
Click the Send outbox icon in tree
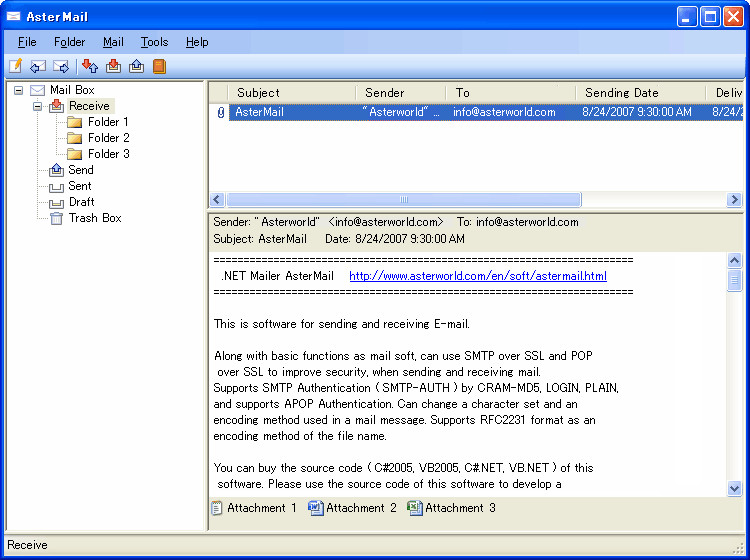coord(56,170)
